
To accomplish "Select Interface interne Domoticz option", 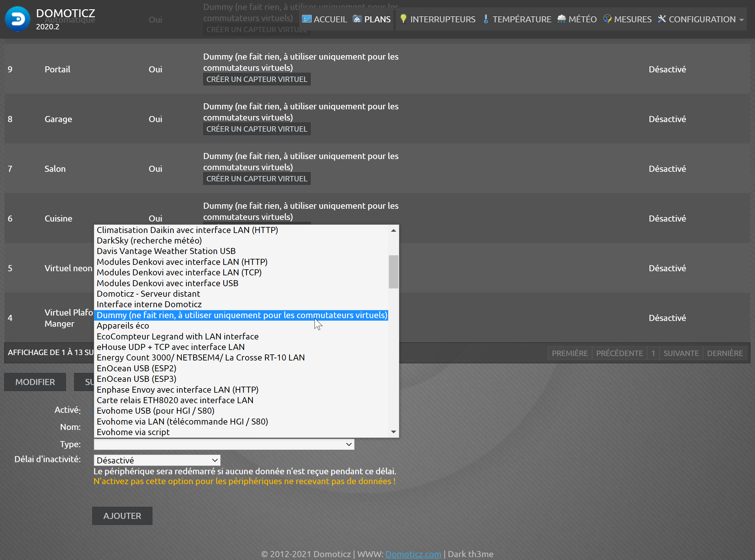I will click(149, 304).
